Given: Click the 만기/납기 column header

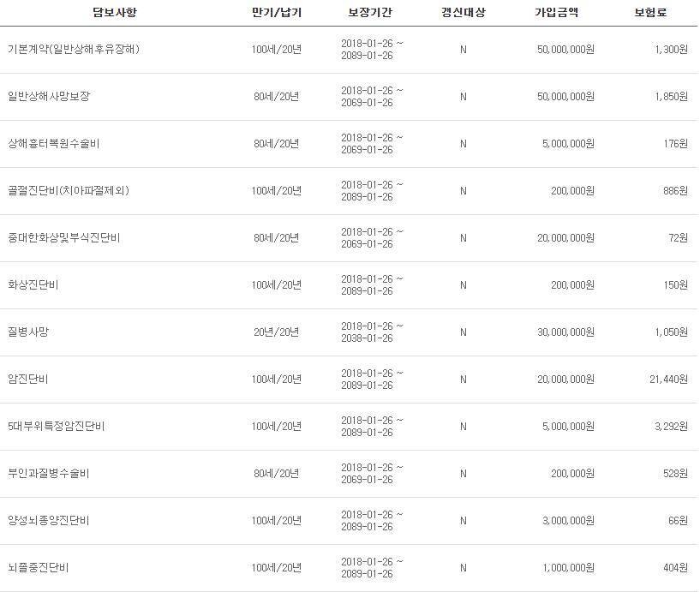Looking at the screenshot, I should (276, 13).
